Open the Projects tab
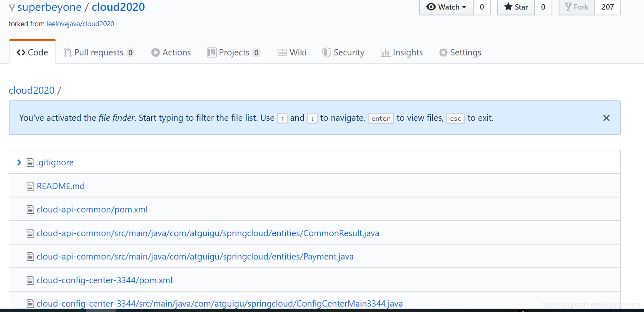 [234, 52]
